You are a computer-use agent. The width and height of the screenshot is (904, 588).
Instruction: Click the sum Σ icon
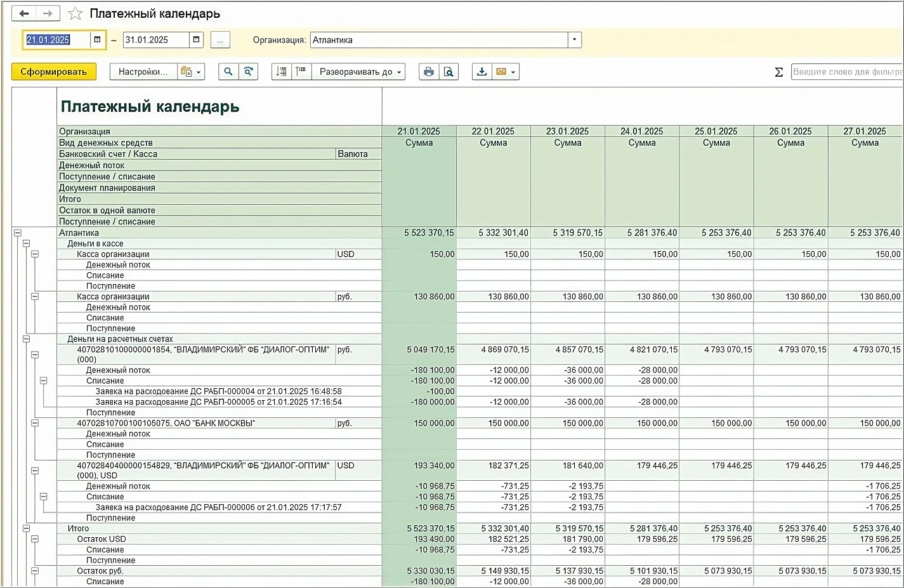click(x=779, y=72)
